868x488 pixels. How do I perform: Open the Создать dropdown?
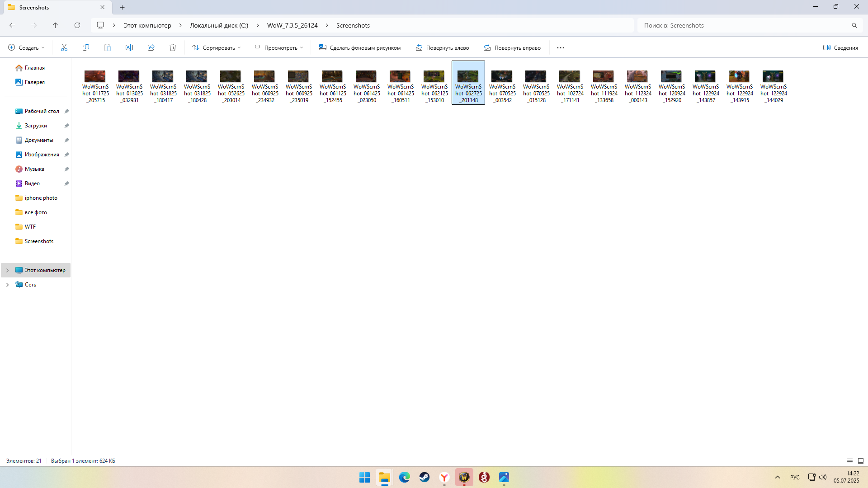[x=26, y=47]
